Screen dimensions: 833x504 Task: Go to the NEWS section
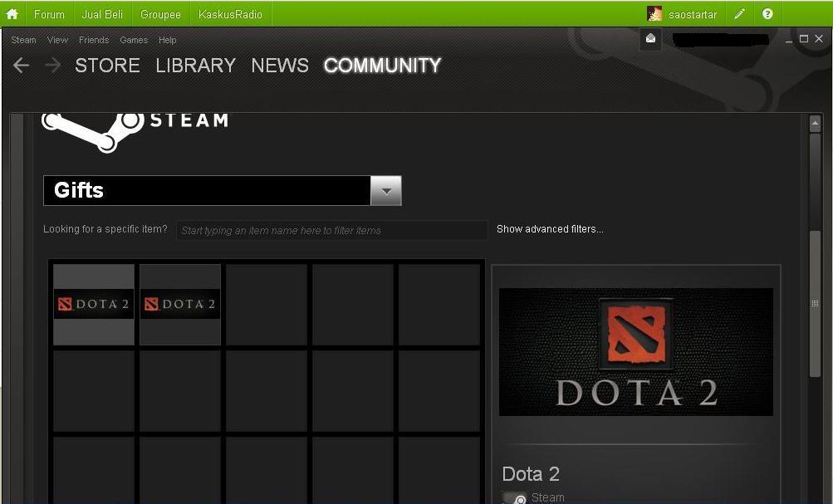point(279,66)
